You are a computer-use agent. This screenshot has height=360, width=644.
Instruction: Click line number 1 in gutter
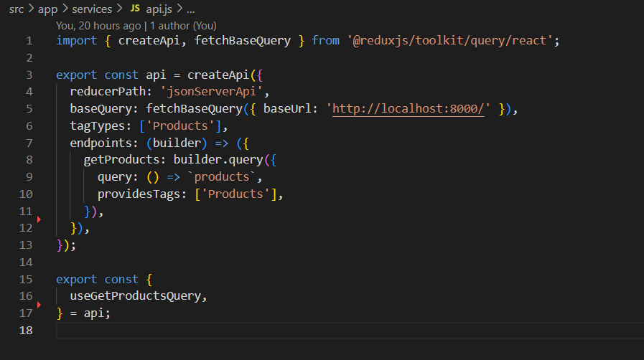[x=29, y=41]
